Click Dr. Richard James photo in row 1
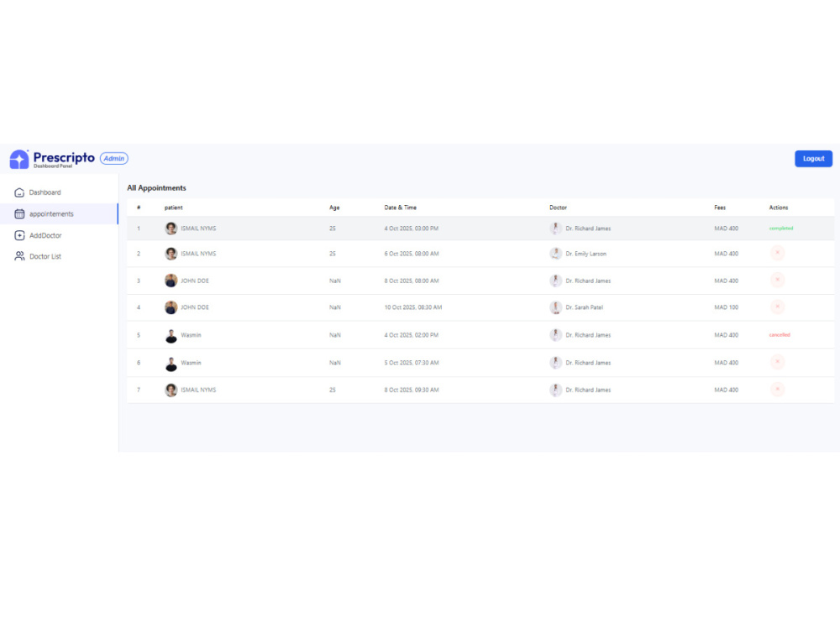Image resolution: width=840 pixels, height=630 pixels. (555, 228)
